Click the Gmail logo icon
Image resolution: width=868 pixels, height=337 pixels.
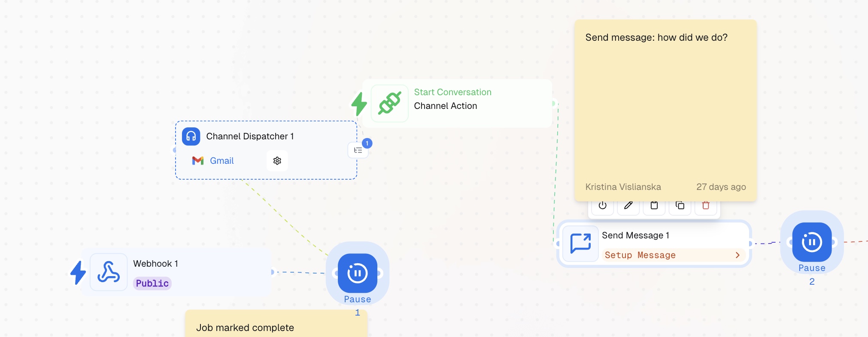(x=198, y=161)
